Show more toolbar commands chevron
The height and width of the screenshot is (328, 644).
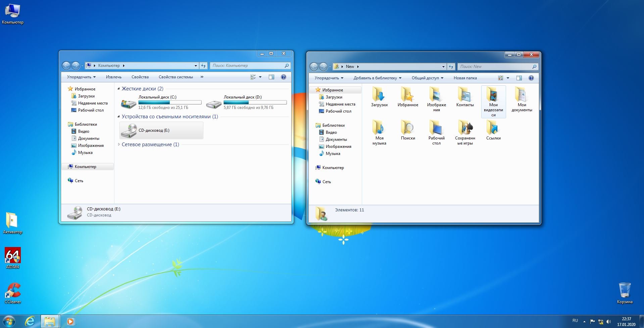[202, 77]
